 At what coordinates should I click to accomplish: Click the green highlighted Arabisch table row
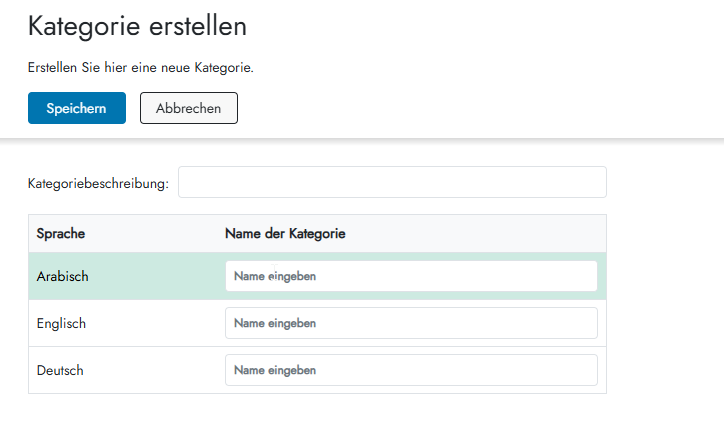pyautogui.click(x=150, y=276)
